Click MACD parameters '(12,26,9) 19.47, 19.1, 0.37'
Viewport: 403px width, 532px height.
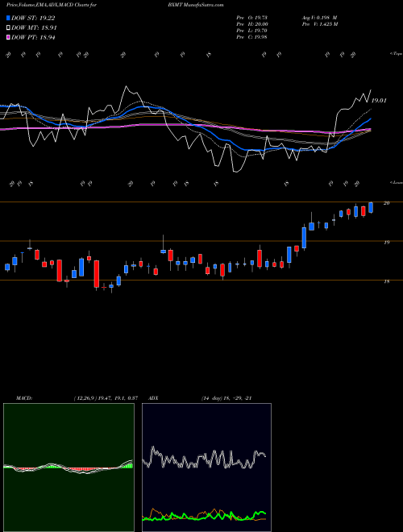click(106, 398)
